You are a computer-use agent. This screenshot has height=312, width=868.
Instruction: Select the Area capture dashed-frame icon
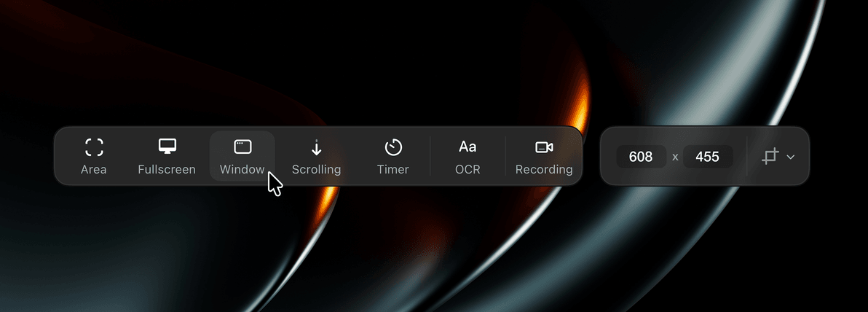click(94, 147)
